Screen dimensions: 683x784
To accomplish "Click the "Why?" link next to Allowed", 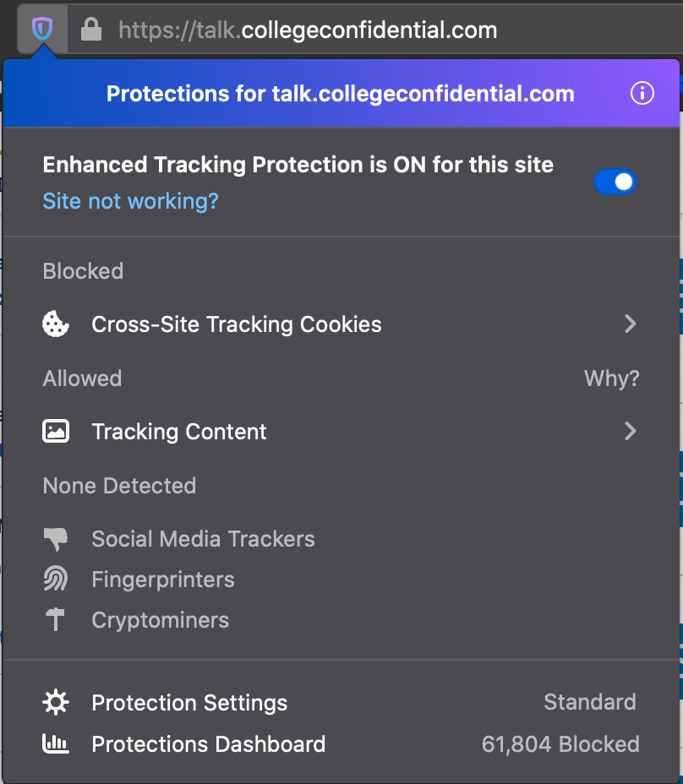I will (612, 378).
